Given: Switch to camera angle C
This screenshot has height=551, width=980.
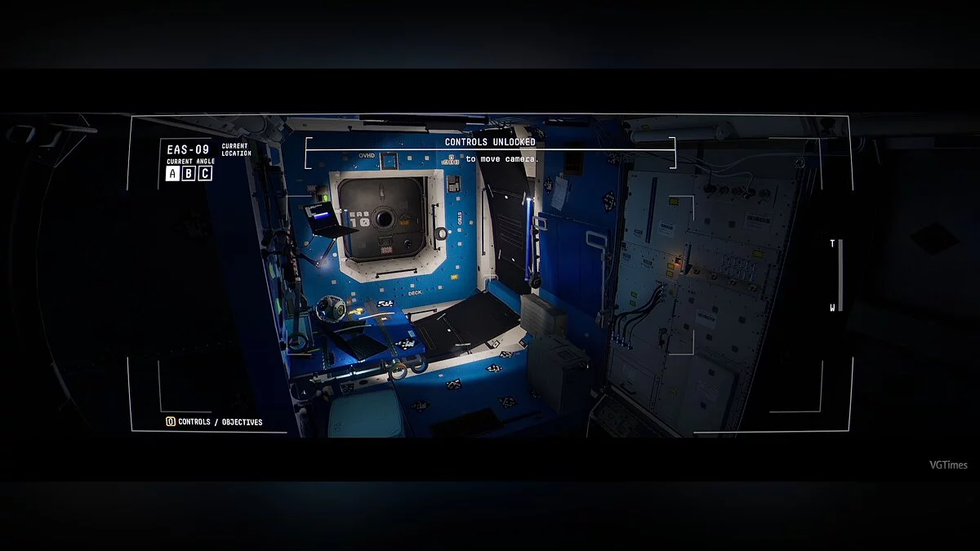Looking at the screenshot, I should 205,173.
